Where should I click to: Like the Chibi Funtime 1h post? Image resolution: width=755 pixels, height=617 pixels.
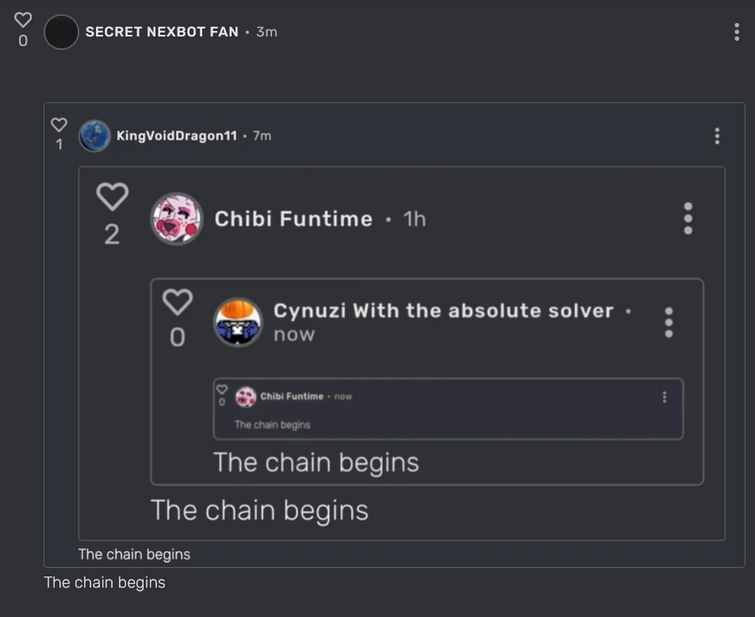(112, 196)
